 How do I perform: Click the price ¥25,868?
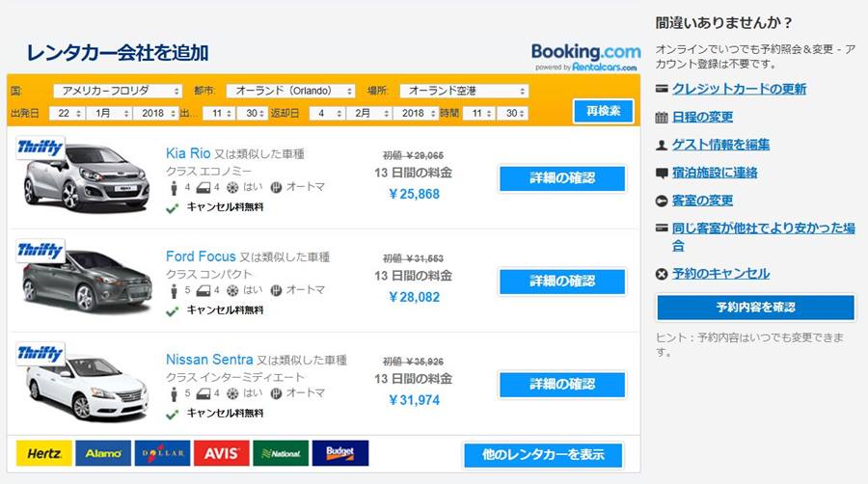coord(414,194)
